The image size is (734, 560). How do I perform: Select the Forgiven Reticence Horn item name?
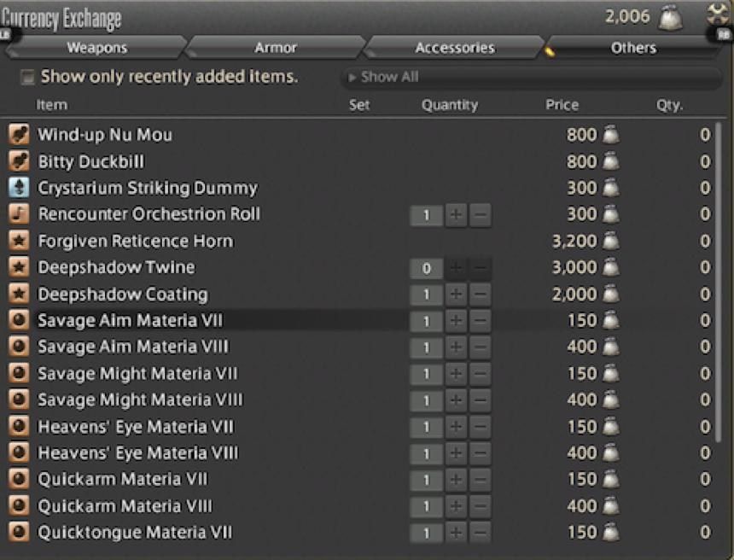click(136, 241)
